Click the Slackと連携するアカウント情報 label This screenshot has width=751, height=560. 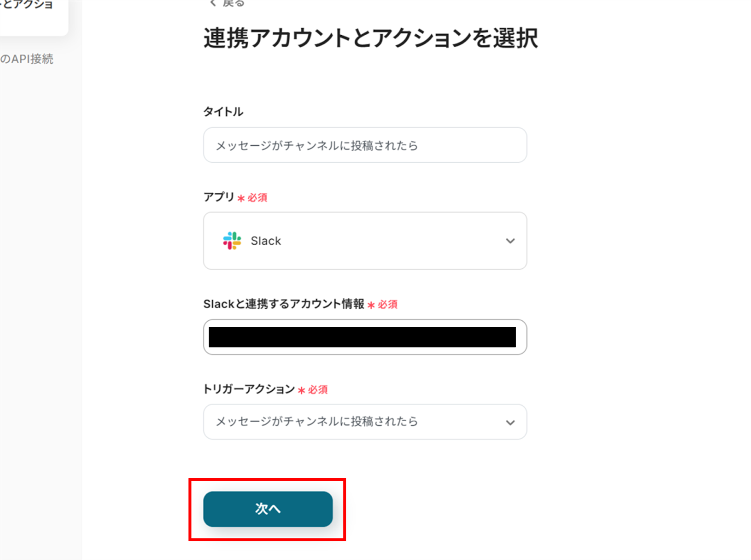tap(284, 304)
